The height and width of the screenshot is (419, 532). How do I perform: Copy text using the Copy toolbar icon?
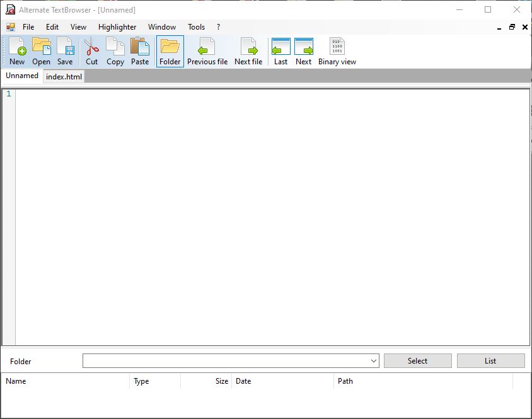tap(115, 50)
